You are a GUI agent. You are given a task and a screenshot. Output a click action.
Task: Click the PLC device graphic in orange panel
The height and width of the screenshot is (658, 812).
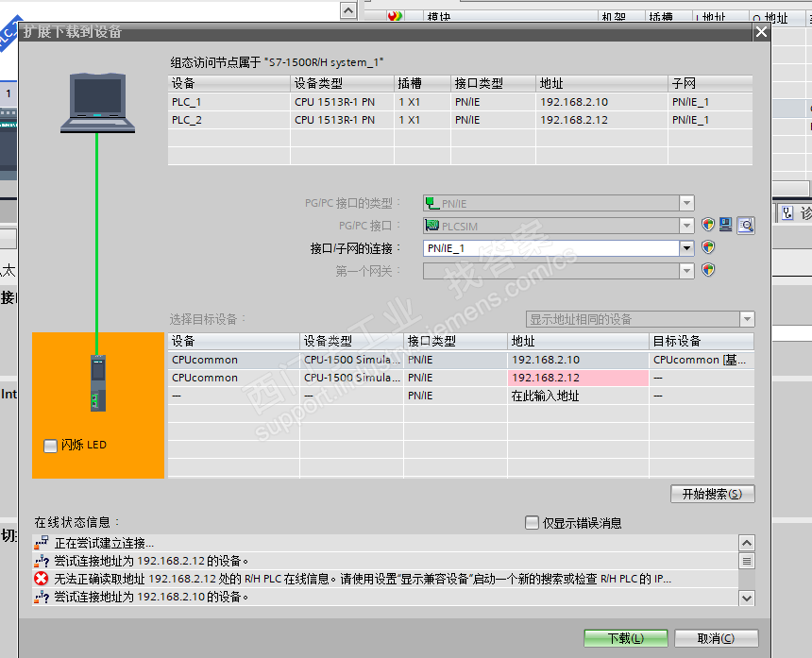(x=98, y=383)
